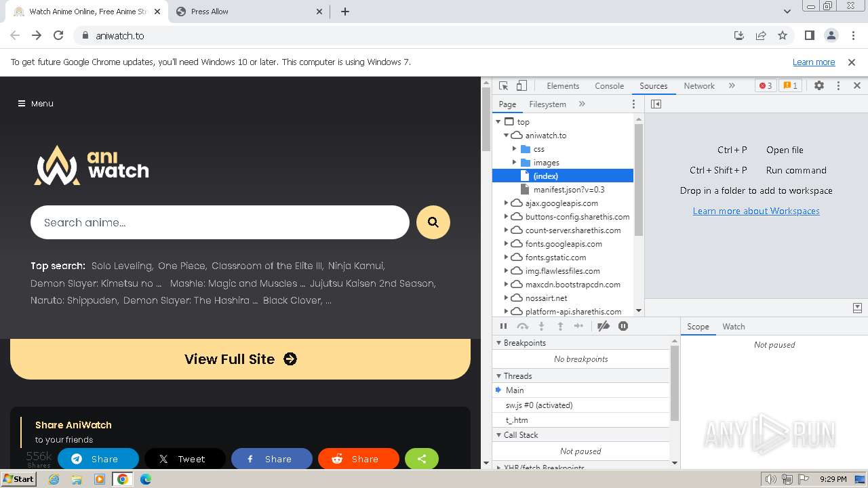This screenshot has height=488, width=868.
Task: Click the Search anime input field
Action: coord(220,222)
